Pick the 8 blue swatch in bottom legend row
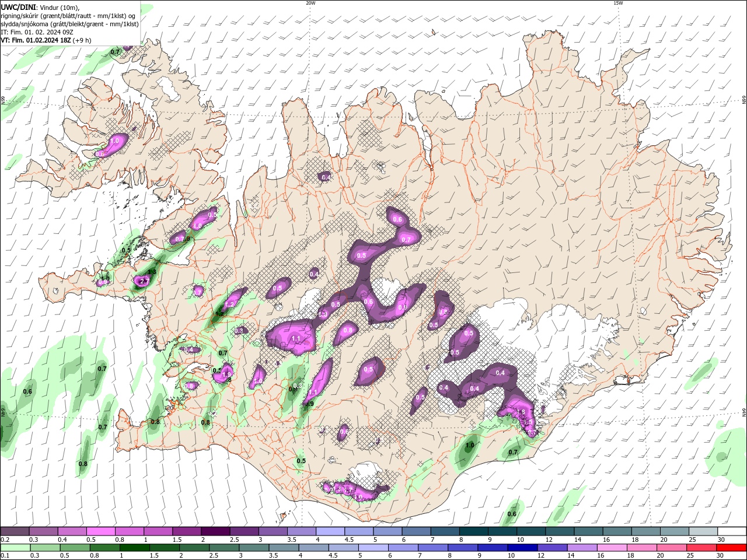 point(463,548)
